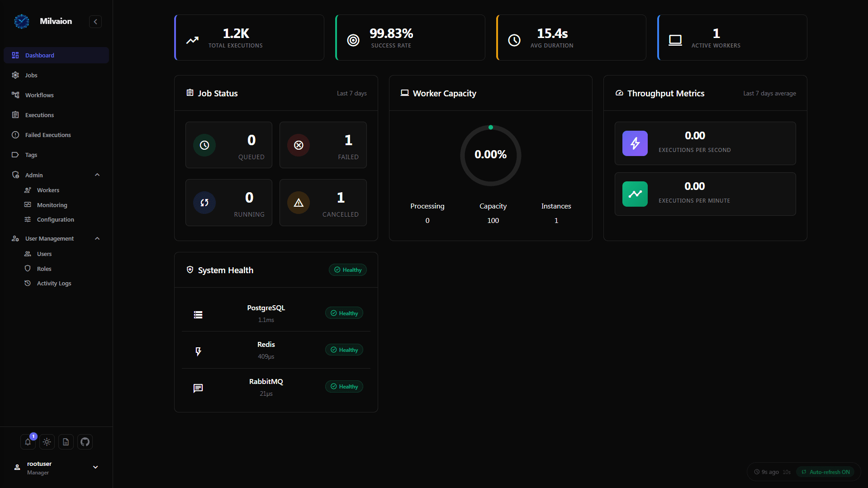Click the notifications bell icon
The width and height of the screenshot is (868, 488).
[28, 442]
